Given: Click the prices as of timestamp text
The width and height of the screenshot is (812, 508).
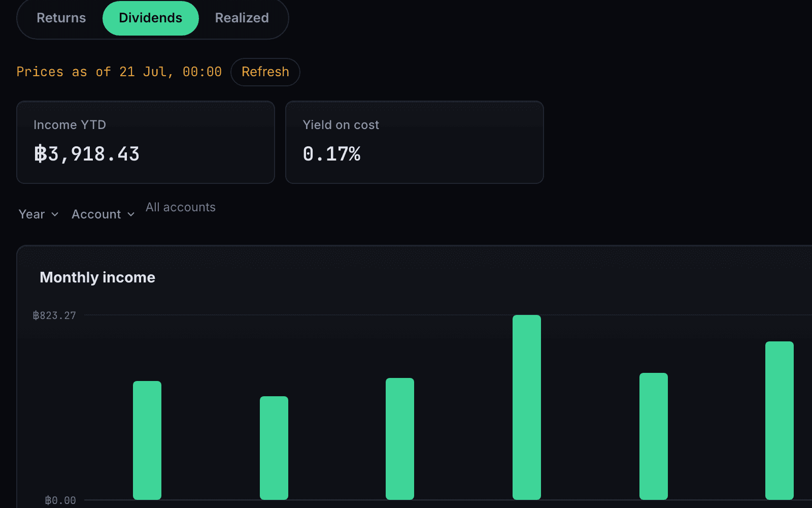Looking at the screenshot, I should (119, 72).
